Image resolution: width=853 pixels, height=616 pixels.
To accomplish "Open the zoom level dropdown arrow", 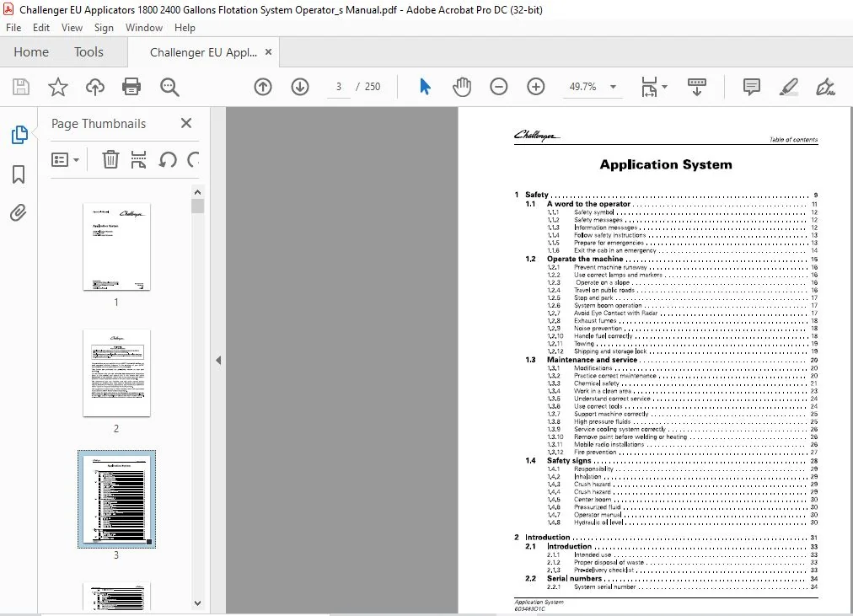I will [613, 87].
